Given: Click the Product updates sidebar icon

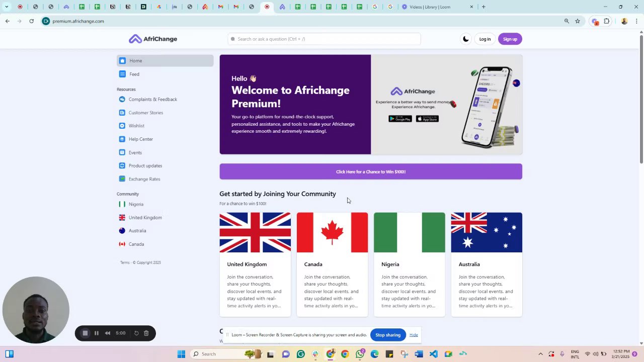Looking at the screenshot, I should (122, 165).
